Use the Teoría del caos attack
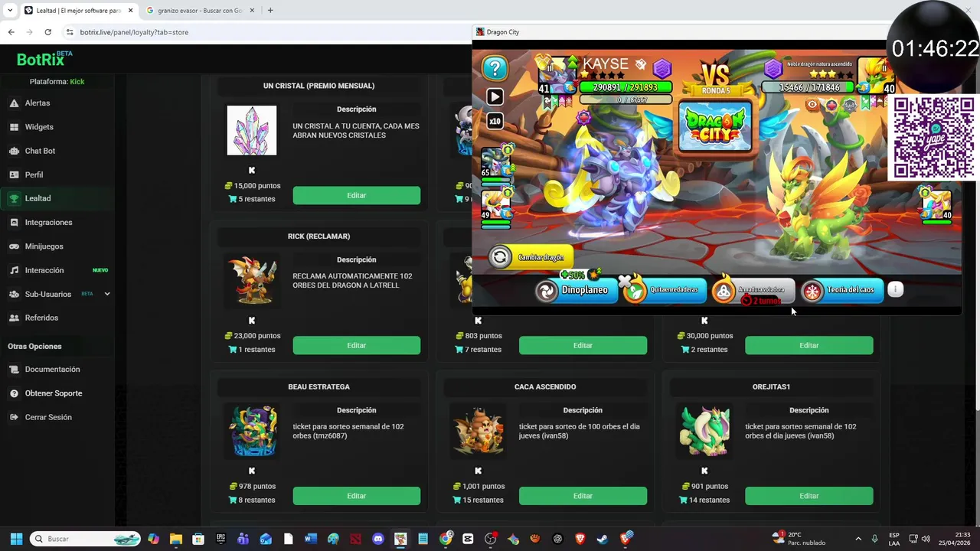This screenshot has width=980, height=551. (841, 290)
